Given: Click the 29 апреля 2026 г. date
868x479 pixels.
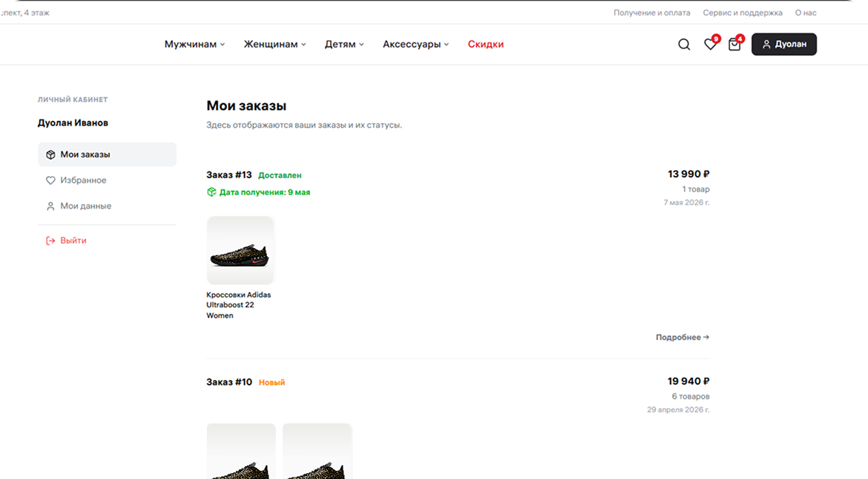Looking at the screenshot, I should (x=678, y=410).
